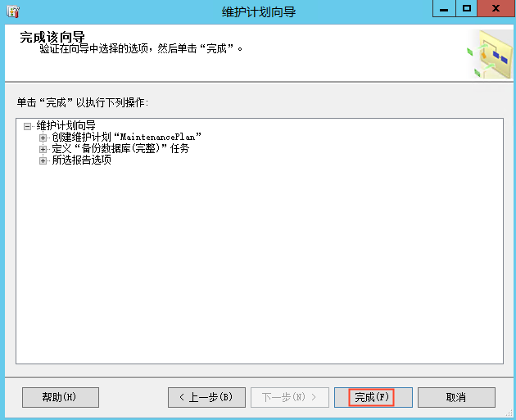Expand the 创建维护计划 "MaintenancePlan" node
Viewport: 516px width, 420px height.
click(x=43, y=138)
